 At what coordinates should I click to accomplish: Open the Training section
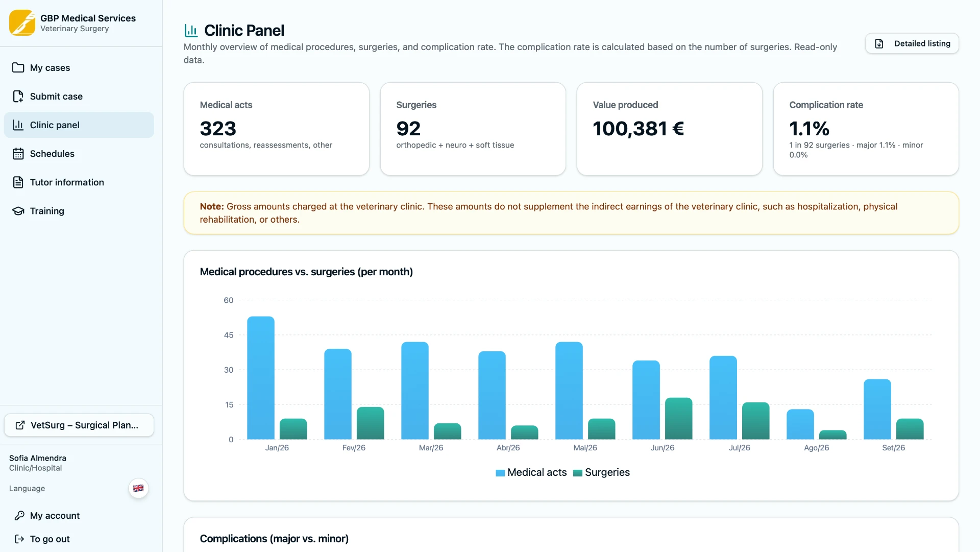tap(79, 211)
